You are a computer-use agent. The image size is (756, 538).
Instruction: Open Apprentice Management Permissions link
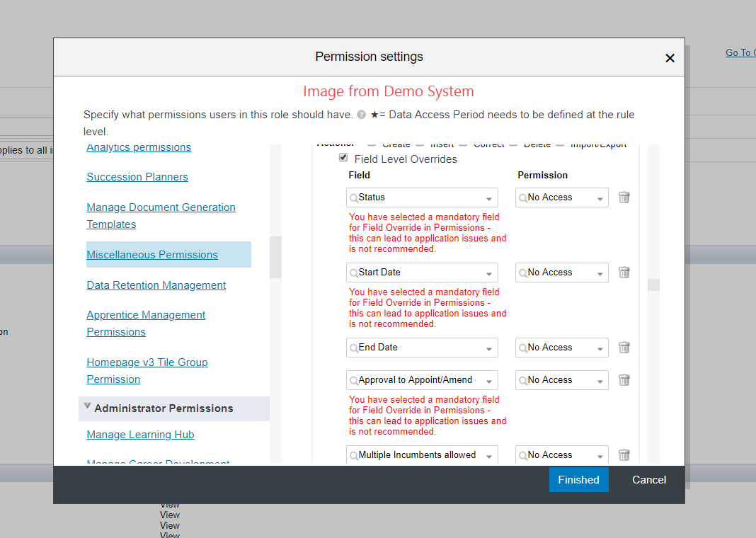pyautogui.click(x=146, y=323)
